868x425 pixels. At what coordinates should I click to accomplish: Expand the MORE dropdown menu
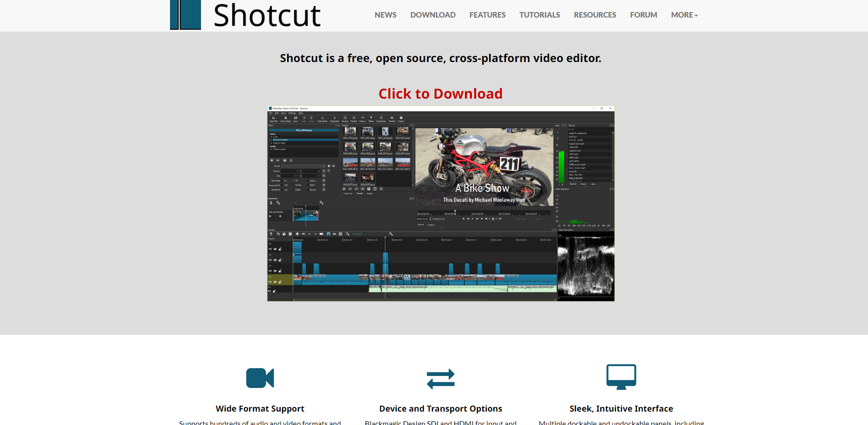click(x=684, y=15)
